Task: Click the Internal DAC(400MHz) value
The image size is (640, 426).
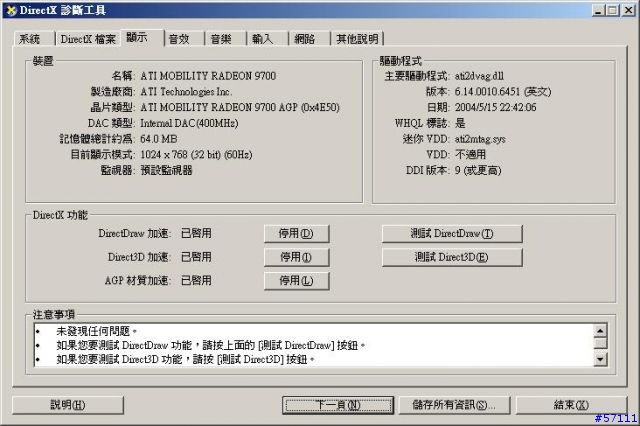Action: click(189, 123)
